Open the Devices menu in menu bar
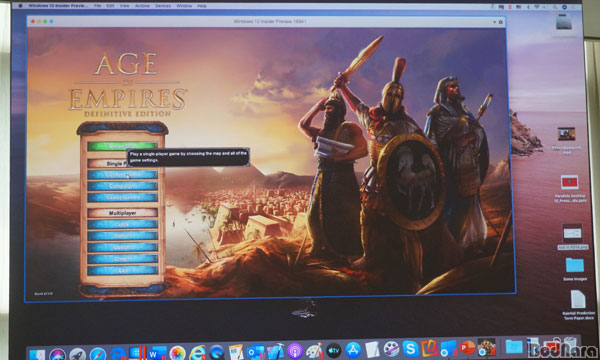Screen dimensions: 600x360 163,6
